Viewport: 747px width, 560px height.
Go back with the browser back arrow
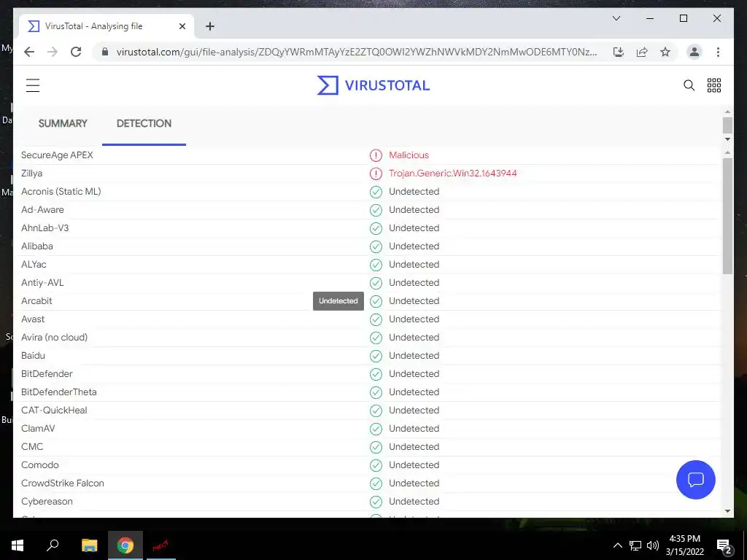29,52
